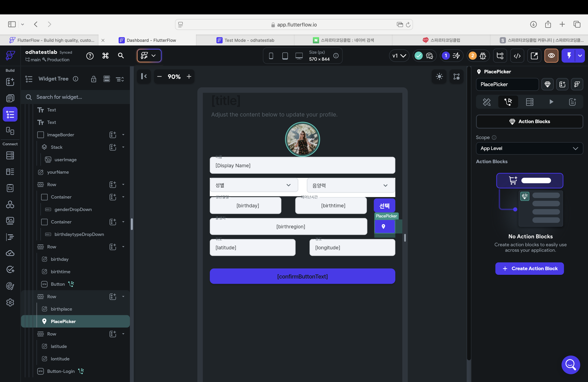Open the 성별 dropdown on canvas
588x382 pixels.
click(x=254, y=185)
